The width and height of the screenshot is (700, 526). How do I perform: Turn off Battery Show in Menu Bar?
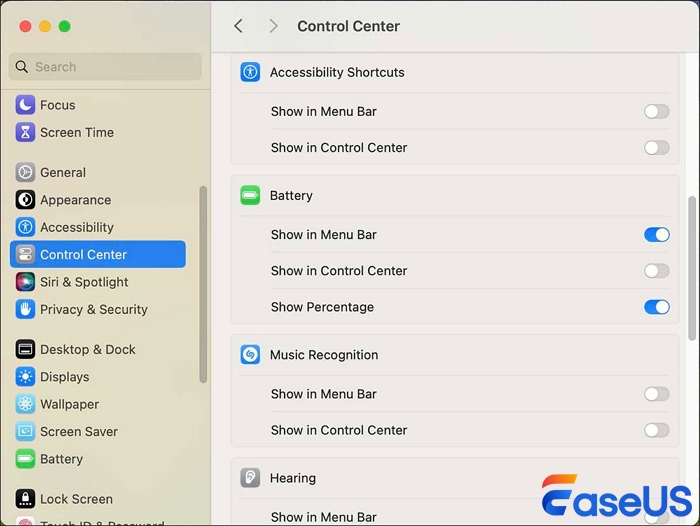click(656, 234)
